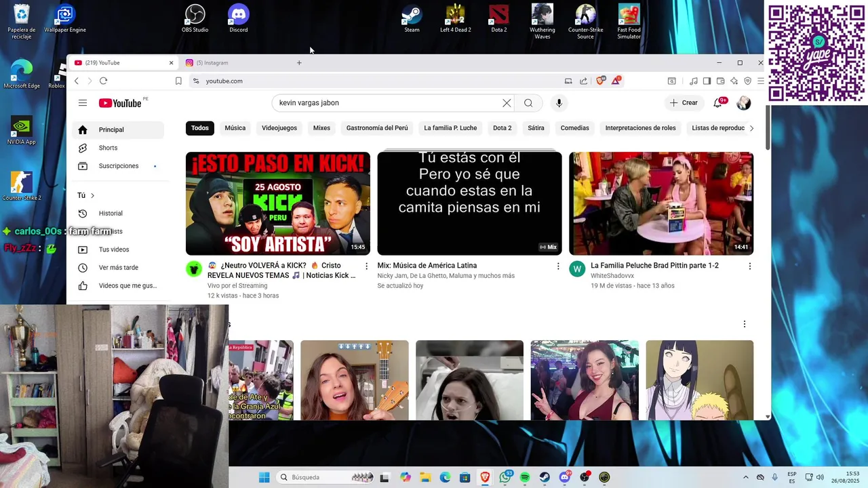Open the YouTube guide hamburger menu
The height and width of the screenshot is (488, 868).
(x=83, y=103)
